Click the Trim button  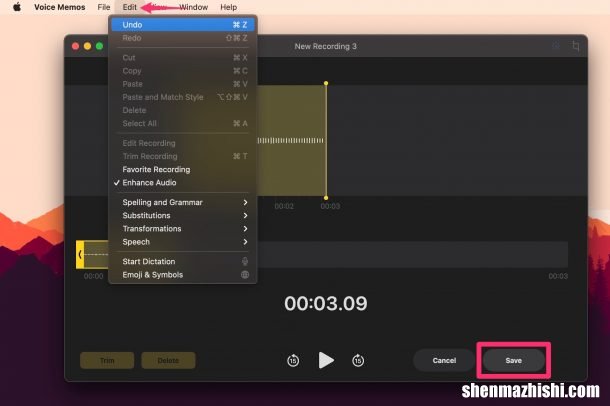click(x=107, y=360)
